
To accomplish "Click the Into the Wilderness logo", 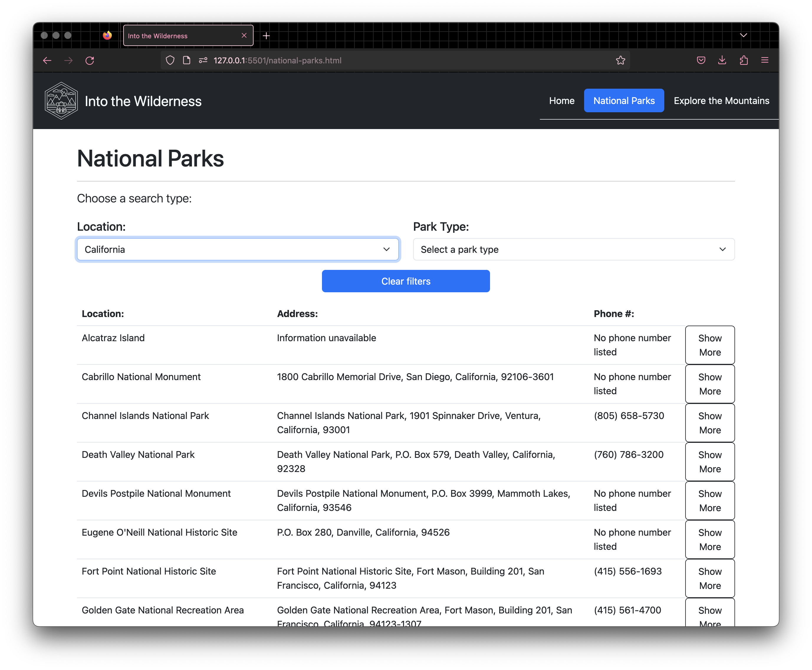I will [61, 101].
